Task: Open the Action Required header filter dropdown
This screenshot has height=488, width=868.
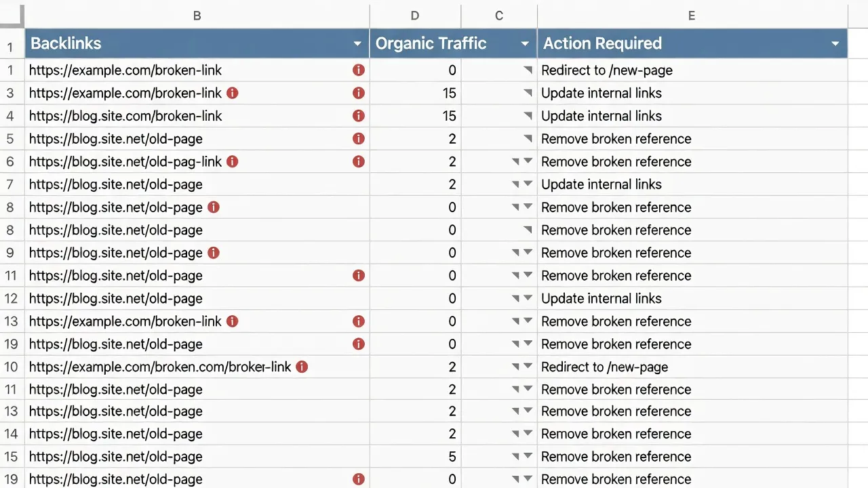Action: tap(835, 44)
